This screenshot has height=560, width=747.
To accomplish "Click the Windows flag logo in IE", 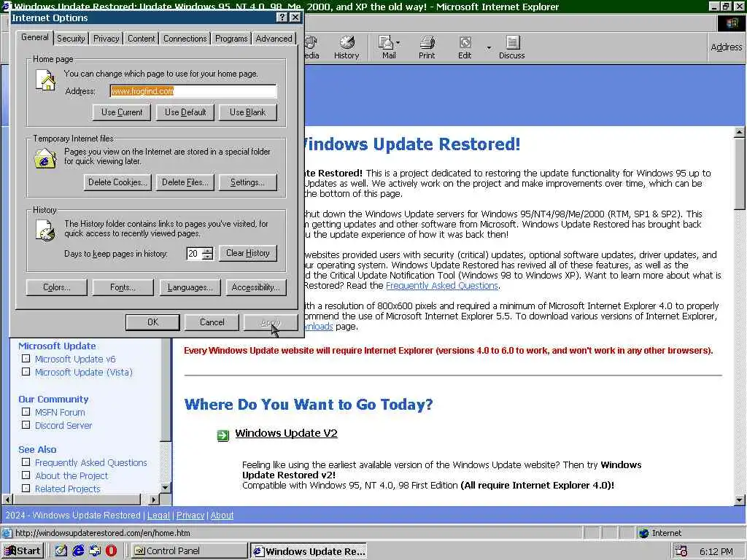I will 732,23.
